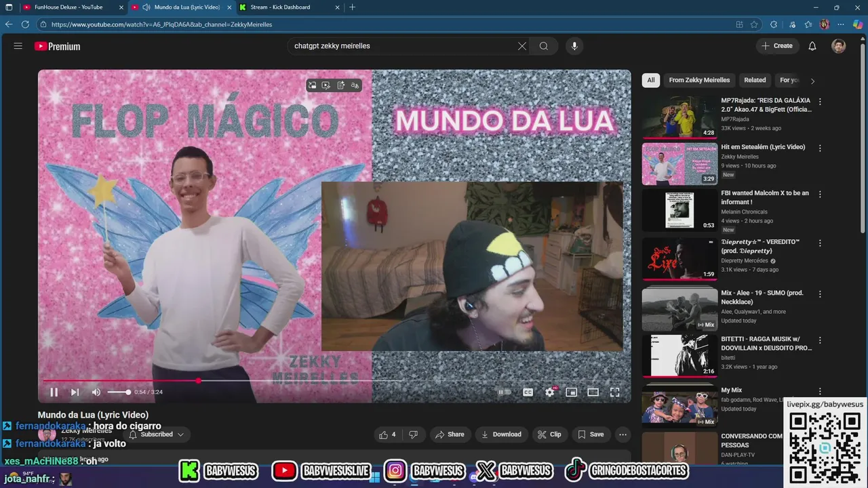Select the All filter chip

pos(651,80)
